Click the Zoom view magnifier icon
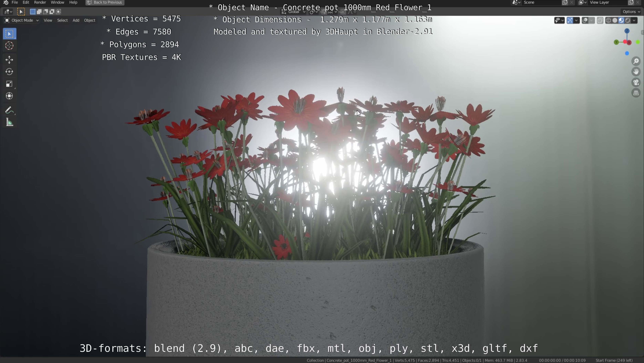 636,61
